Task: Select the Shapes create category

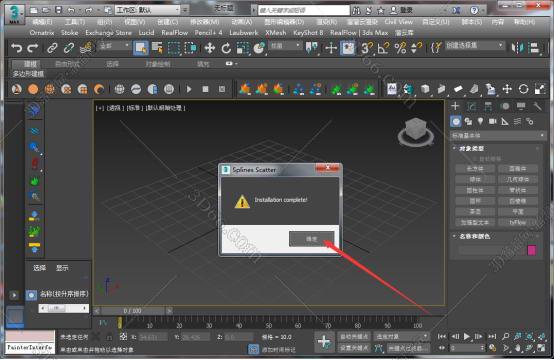Action: coord(468,122)
